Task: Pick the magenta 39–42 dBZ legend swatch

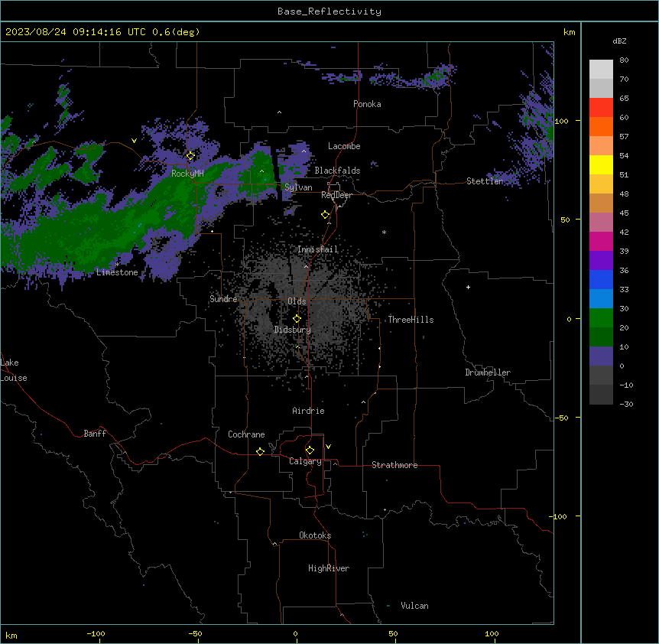Action: pyautogui.click(x=601, y=242)
